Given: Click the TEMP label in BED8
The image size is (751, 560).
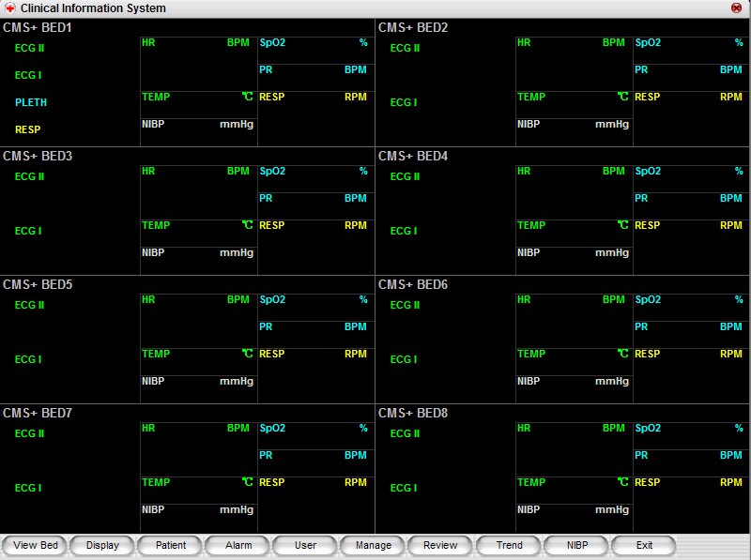Looking at the screenshot, I should (x=531, y=482).
